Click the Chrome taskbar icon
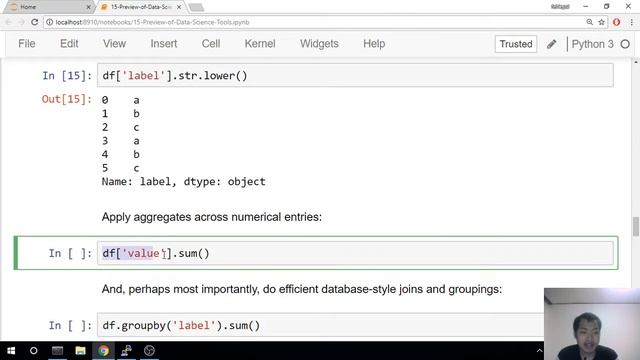The width and height of the screenshot is (640, 360). (103, 351)
